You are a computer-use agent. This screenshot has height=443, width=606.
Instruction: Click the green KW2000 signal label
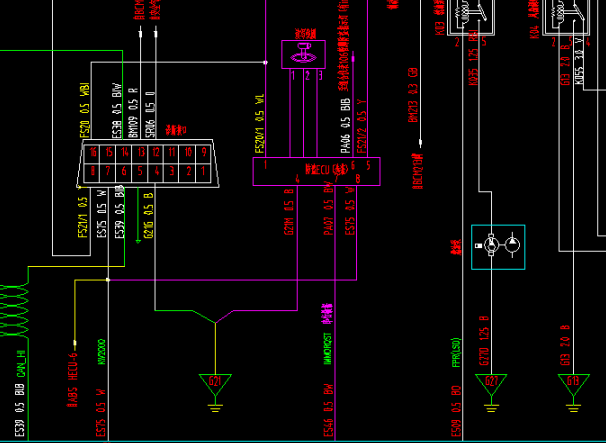point(102,352)
